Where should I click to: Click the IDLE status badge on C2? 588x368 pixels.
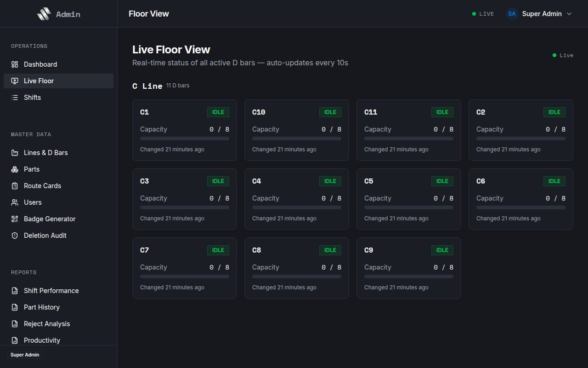[x=554, y=112]
